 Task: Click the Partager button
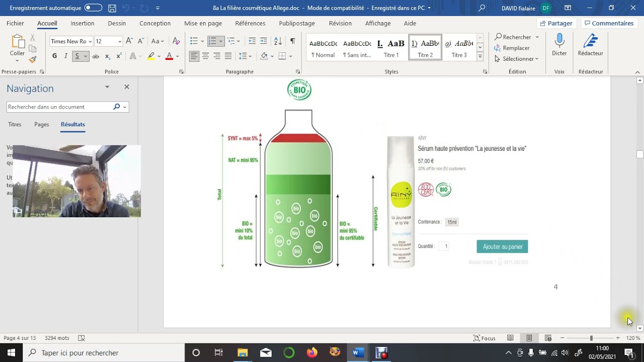tap(556, 23)
